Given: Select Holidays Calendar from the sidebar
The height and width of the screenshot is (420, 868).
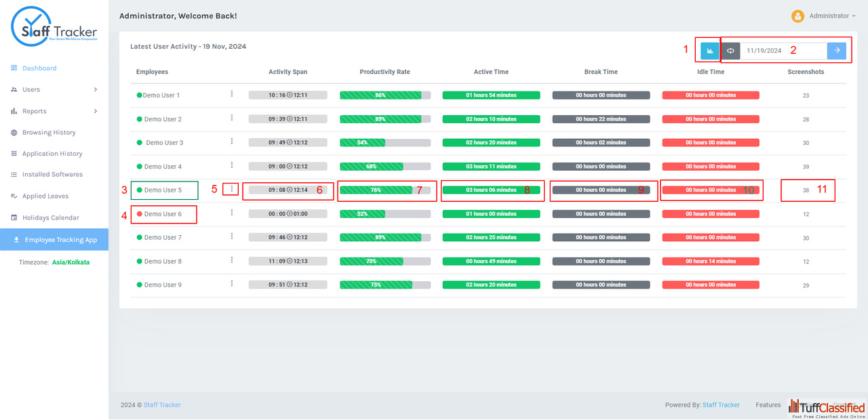Looking at the screenshot, I should coord(50,218).
